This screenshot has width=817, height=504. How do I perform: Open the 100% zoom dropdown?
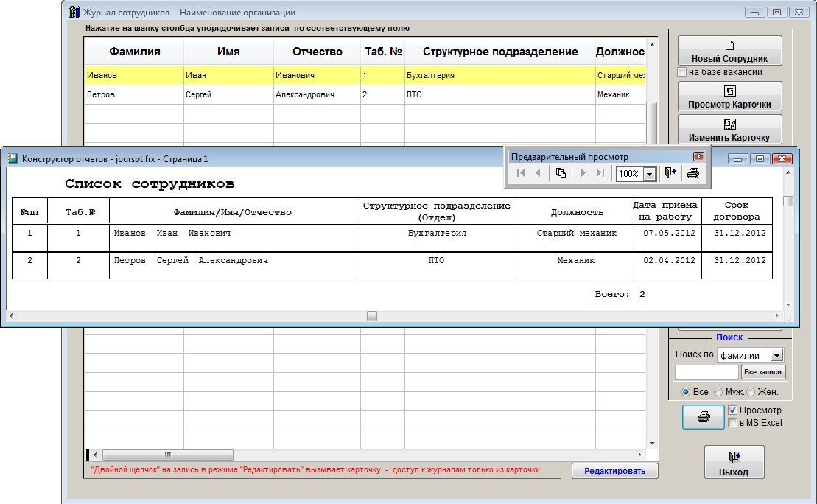[649, 174]
